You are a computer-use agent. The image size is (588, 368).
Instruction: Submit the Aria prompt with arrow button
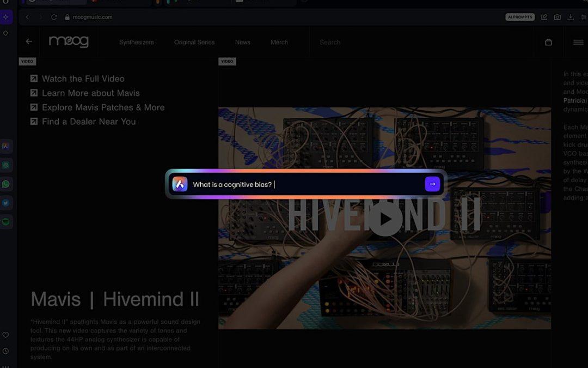coord(432,184)
